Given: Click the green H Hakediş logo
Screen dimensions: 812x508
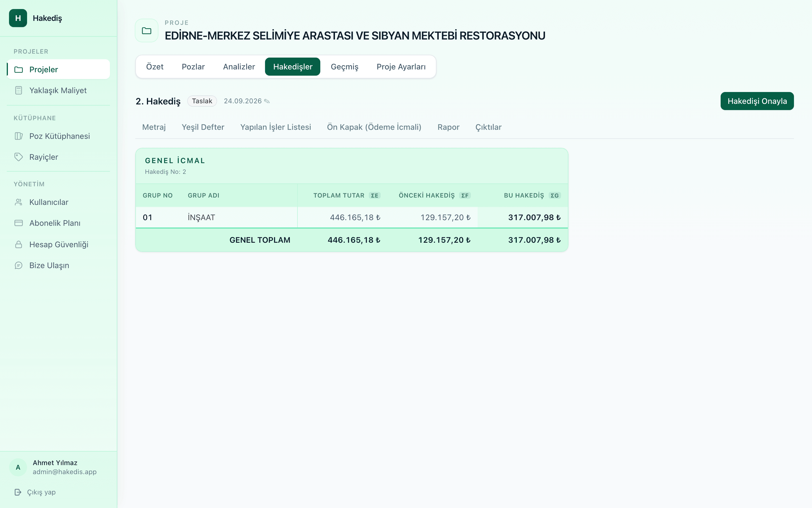Looking at the screenshot, I should coord(18,18).
